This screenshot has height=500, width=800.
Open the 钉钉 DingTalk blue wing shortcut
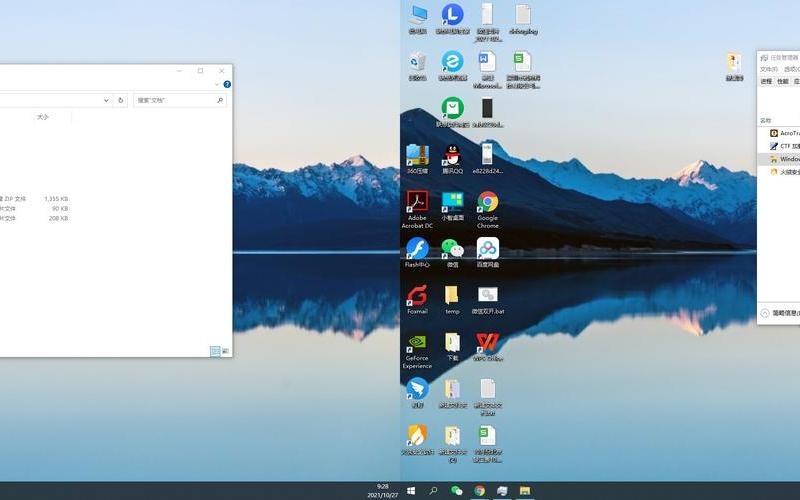tap(418, 393)
